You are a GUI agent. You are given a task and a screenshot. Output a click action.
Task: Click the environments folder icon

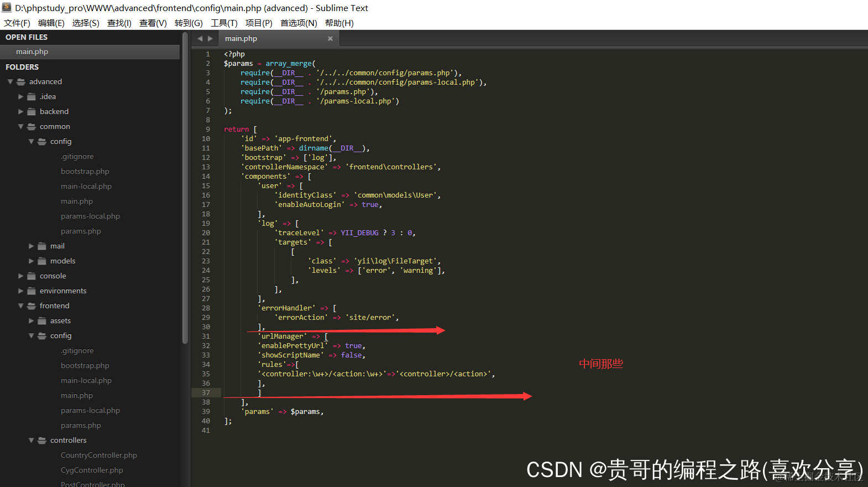pyautogui.click(x=32, y=291)
